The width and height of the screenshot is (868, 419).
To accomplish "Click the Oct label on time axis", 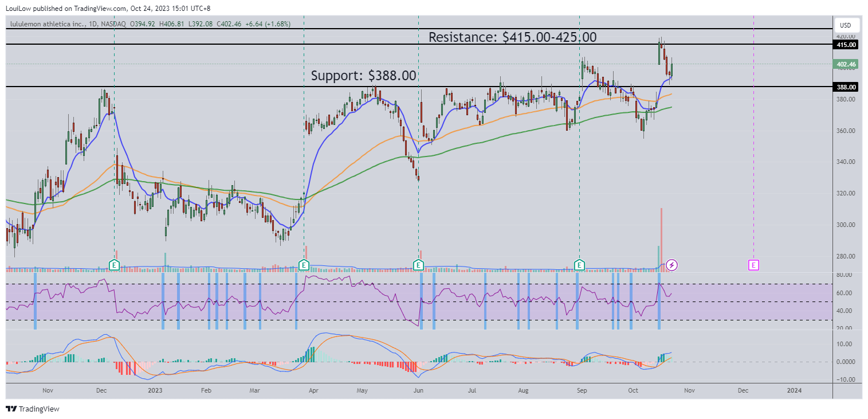I will (633, 390).
